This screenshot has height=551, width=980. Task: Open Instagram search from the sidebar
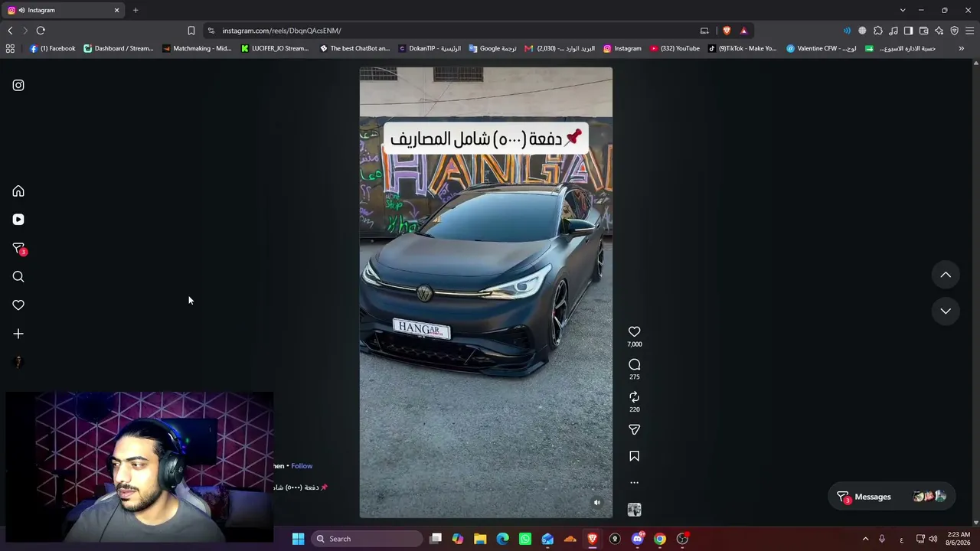(18, 277)
